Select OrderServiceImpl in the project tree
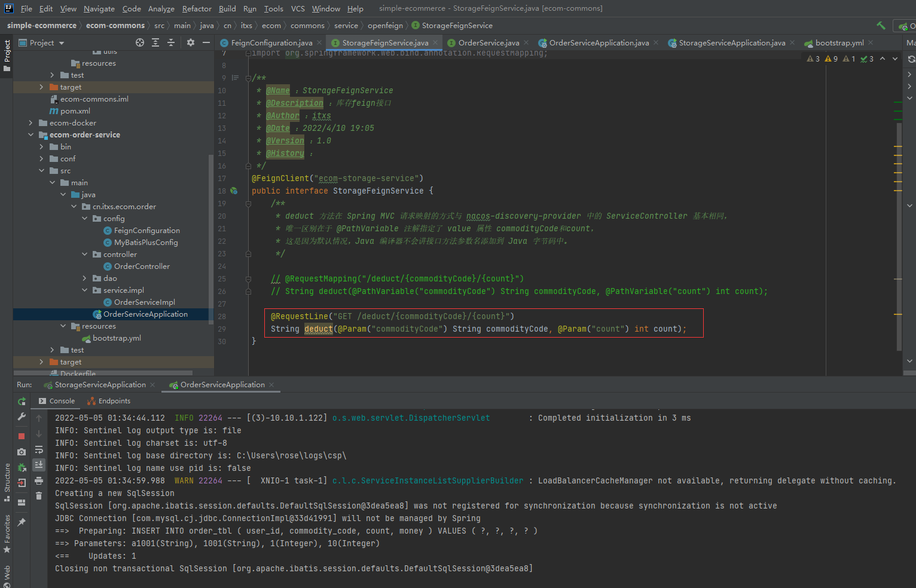The width and height of the screenshot is (916, 588). (x=145, y=302)
